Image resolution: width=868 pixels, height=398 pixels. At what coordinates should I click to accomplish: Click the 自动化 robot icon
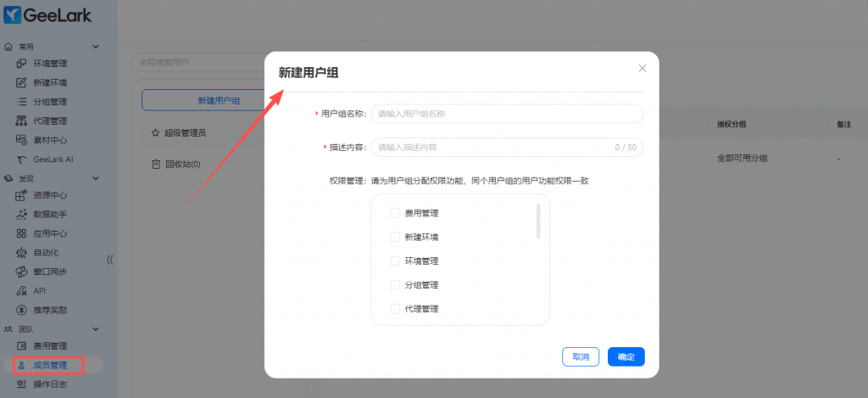point(22,253)
